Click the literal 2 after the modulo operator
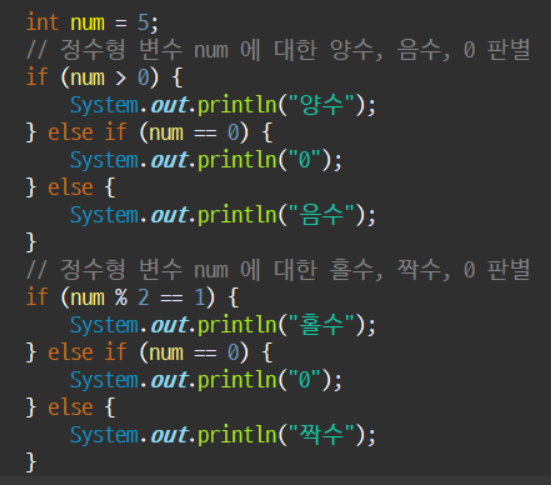Viewport: 551px width, 485px height. coord(143,298)
